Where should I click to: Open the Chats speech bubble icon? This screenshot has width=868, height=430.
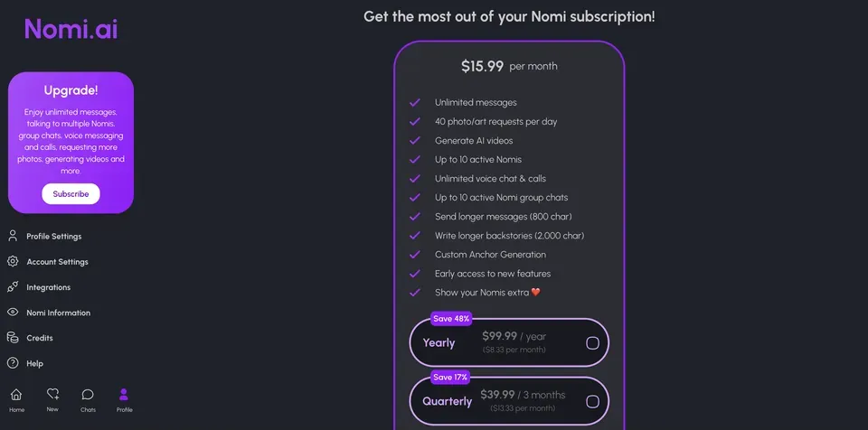pyautogui.click(x=88, y=395)
